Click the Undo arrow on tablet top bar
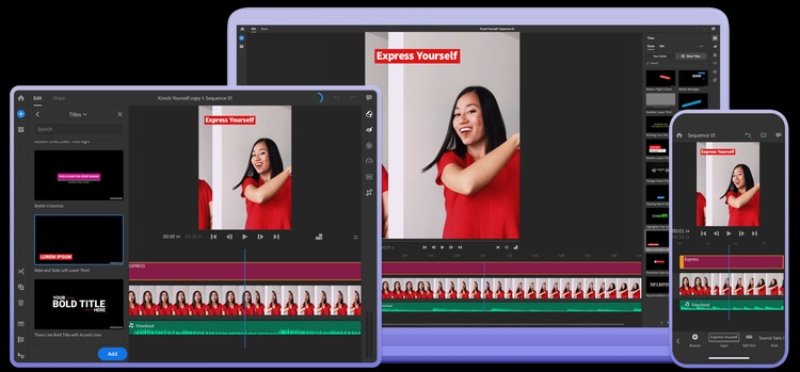The width and height of the screenshot is (800, 372). click(x=336, y=98)
